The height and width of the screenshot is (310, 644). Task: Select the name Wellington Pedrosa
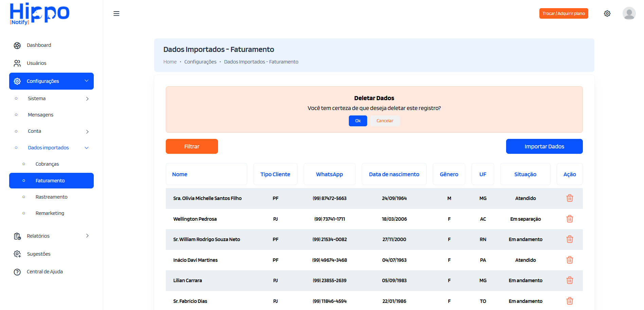pyautogui.click(x=195, y=219)
